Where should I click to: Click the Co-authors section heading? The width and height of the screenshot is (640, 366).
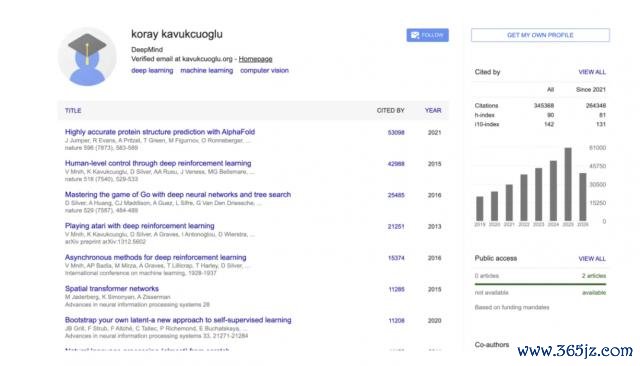492,345
